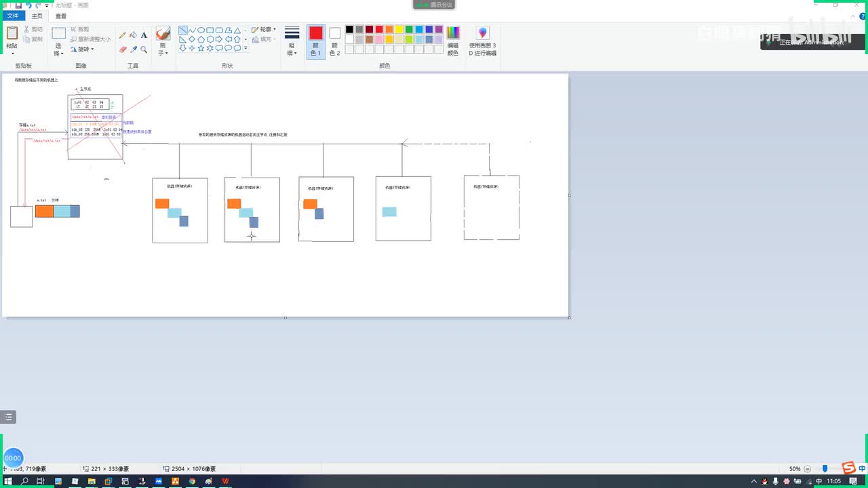
Task: Select the Pentagon shape
Action: click(x=201, y=39)
